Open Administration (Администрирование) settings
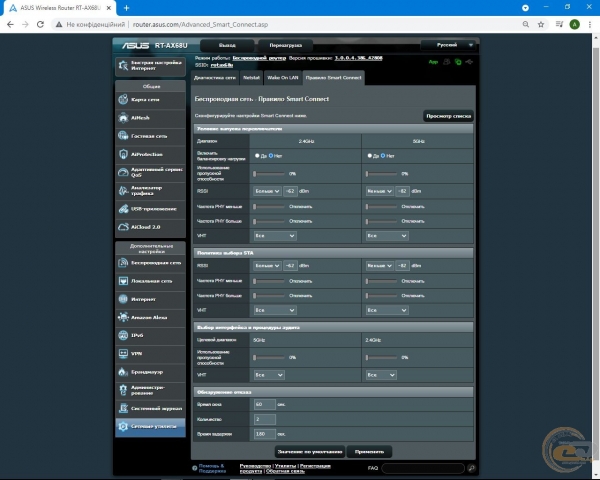Screen dimensions: 600x480 click(150, 390)
